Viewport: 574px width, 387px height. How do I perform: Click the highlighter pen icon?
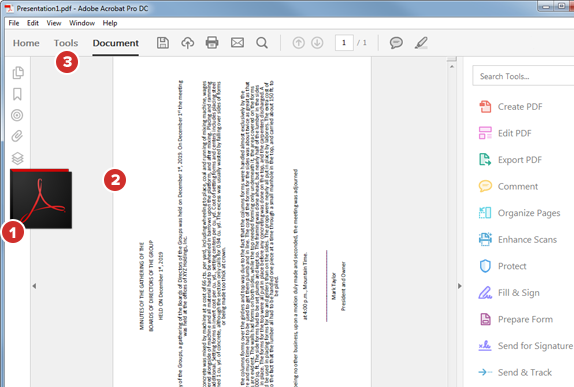[x=421, y=43]
